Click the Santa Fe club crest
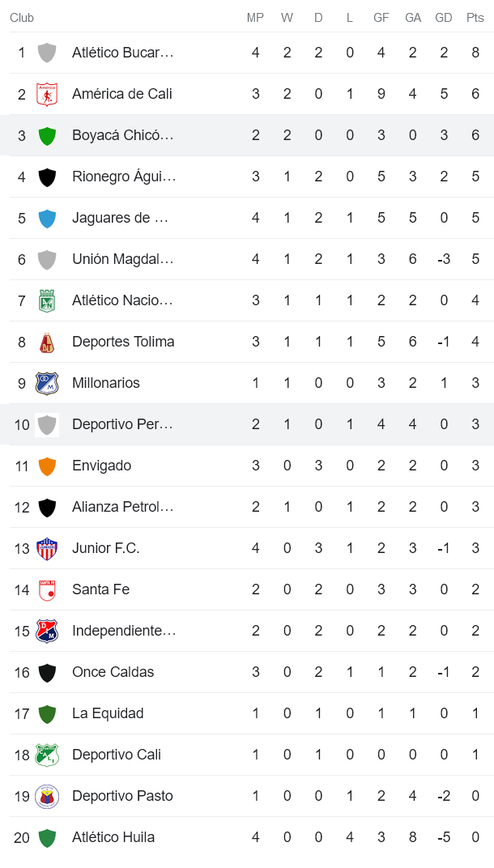494x868 pixels. (47, 589)
